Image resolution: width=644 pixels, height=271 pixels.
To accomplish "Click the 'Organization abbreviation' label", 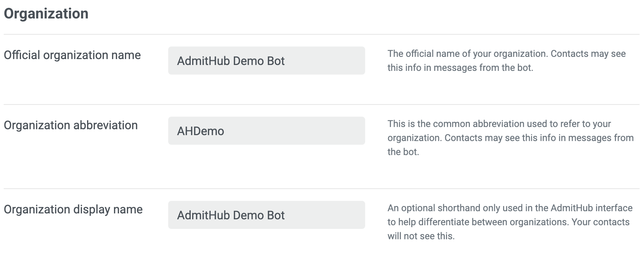I will coord(71,125).
